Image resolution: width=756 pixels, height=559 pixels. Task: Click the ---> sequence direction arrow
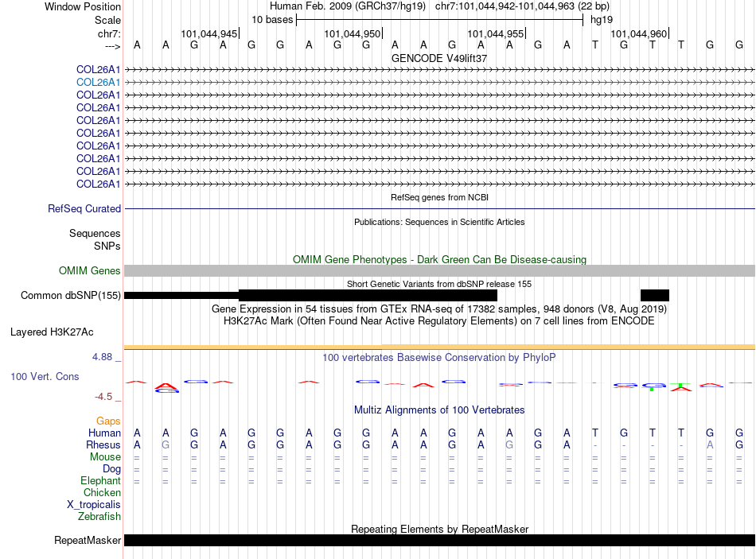[112, 46]
